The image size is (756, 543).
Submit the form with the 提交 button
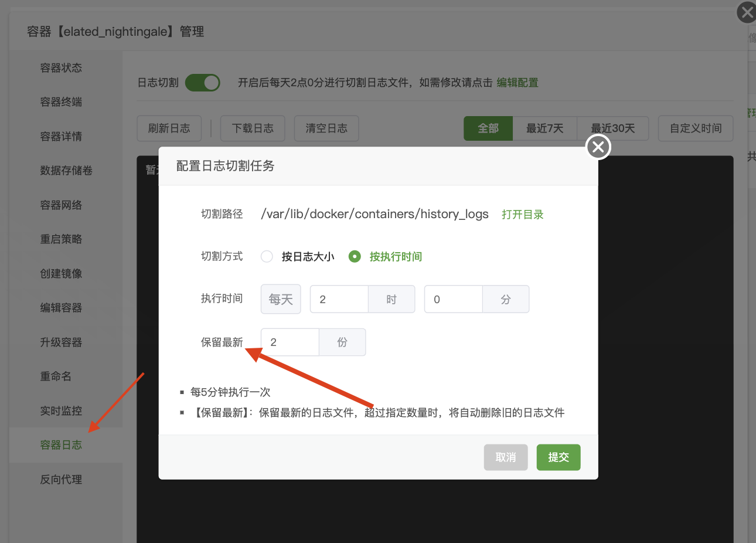pos(558,457)
